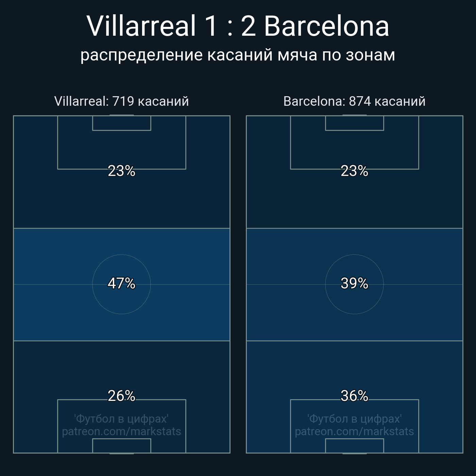Click 'Футбол в цифрах' watermark on left pitch
This screenshot has height=476, width=476.
coord(121,419)
